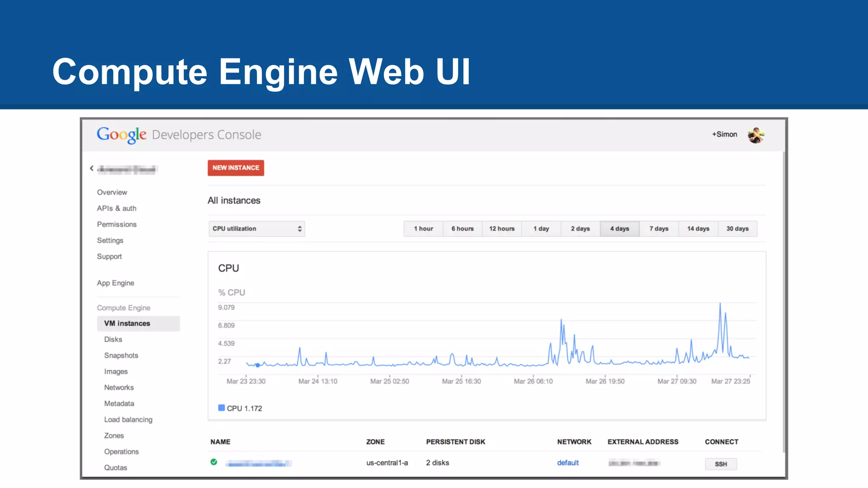Click the CPU 1.172 legend label
Screen dimensions: 868x488
pyautogui.click(x=245, y=408)
